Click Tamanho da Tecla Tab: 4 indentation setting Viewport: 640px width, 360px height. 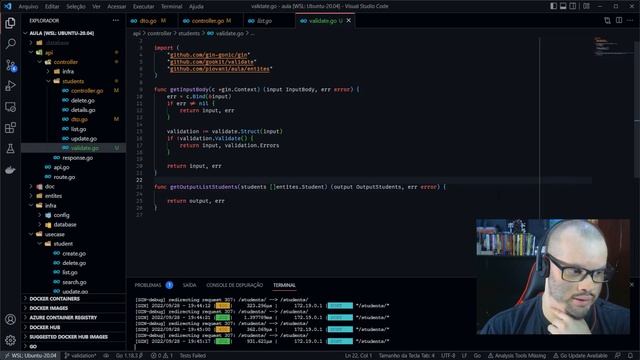[x=407, y=356]
